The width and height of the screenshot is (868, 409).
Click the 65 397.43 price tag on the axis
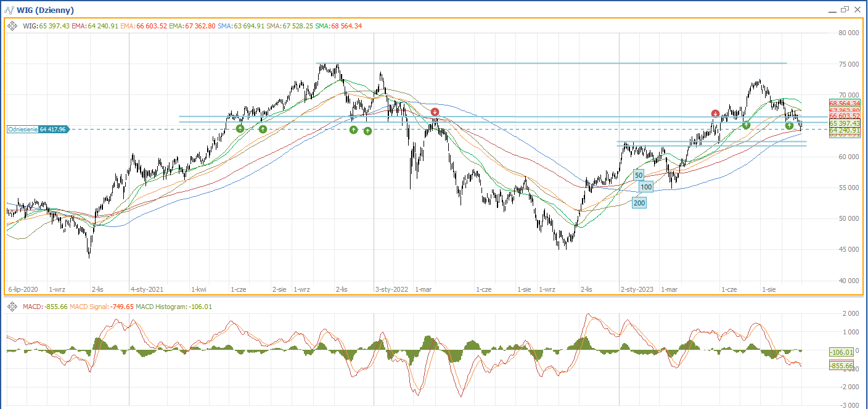[844, 123]
